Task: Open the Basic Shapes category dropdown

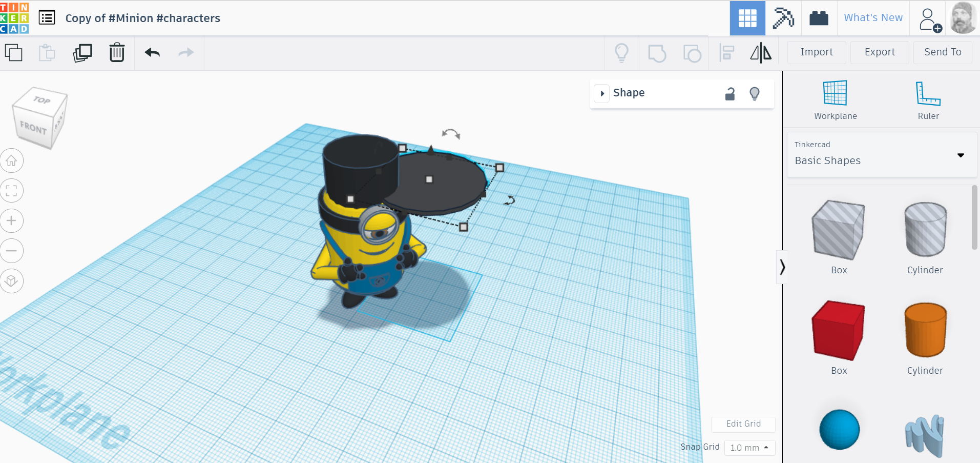Action: [x=882, y=155]
